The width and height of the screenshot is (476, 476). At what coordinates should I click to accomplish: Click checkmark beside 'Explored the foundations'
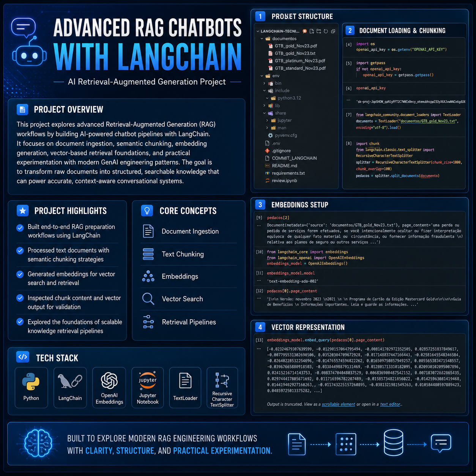[x=20, y=322]
